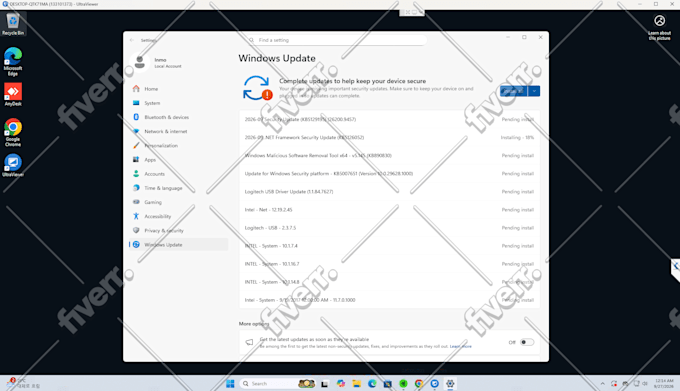Open Recycle Bin desktop icon

(13, 24)
